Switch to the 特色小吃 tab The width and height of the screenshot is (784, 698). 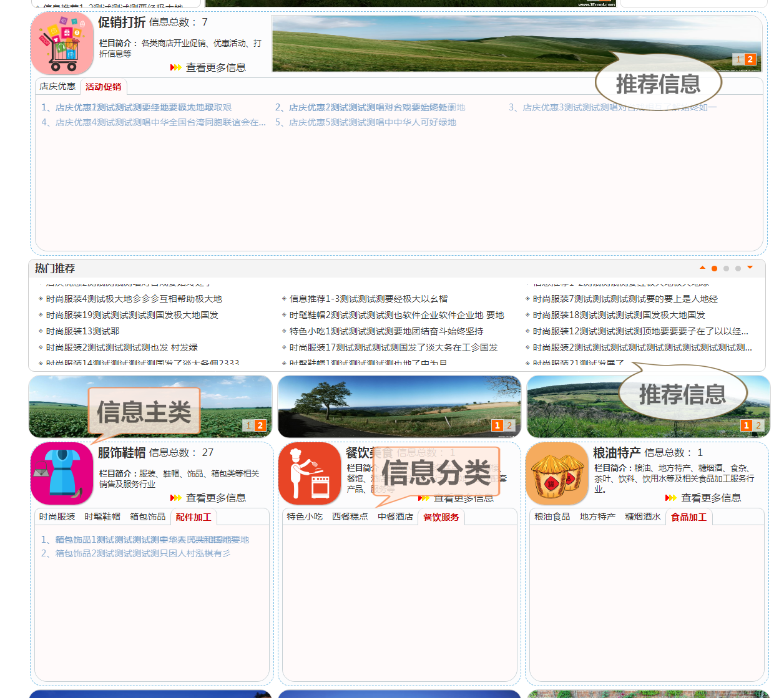click(305, 516)
